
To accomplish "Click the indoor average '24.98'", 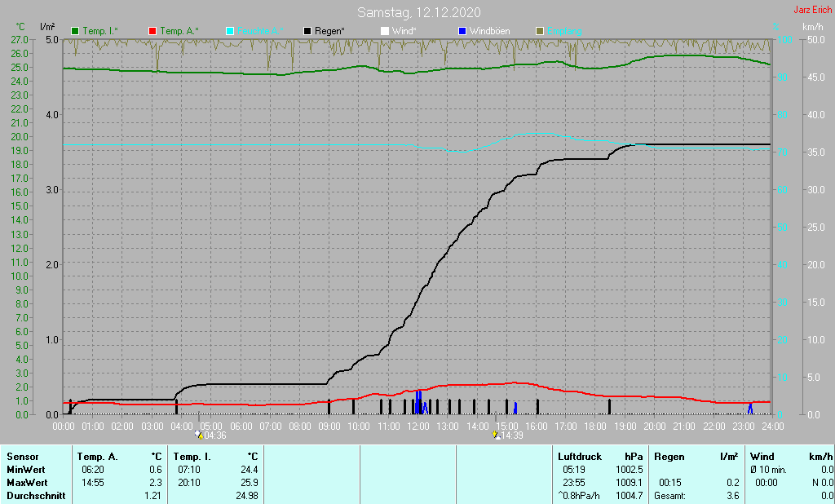I will coord(247,496).
